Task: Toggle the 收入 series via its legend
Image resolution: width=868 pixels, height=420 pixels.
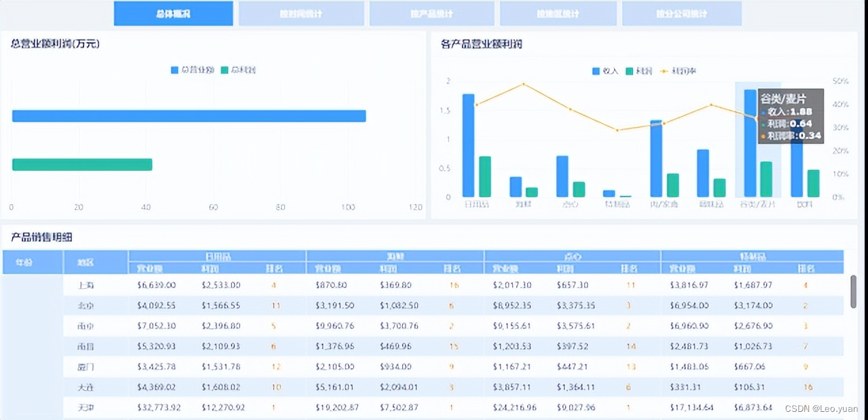Action: pos(601,69)
